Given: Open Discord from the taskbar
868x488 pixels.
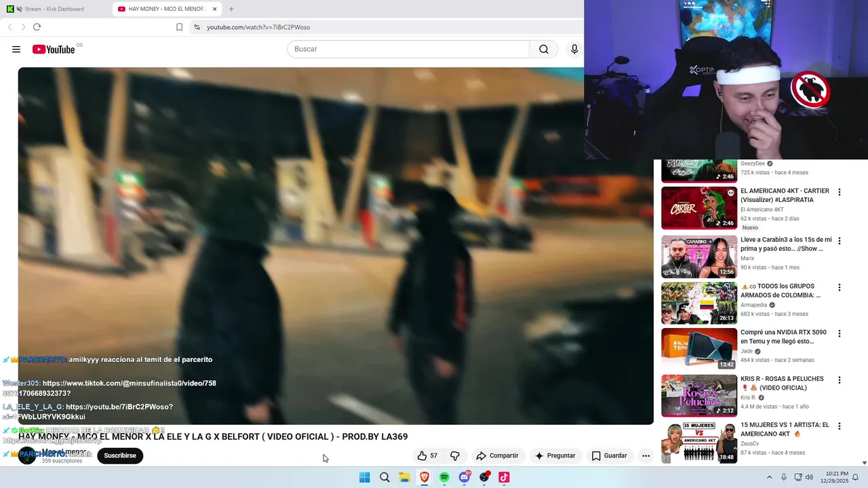Looking at the screenshot, I should [x=465, y=477].
